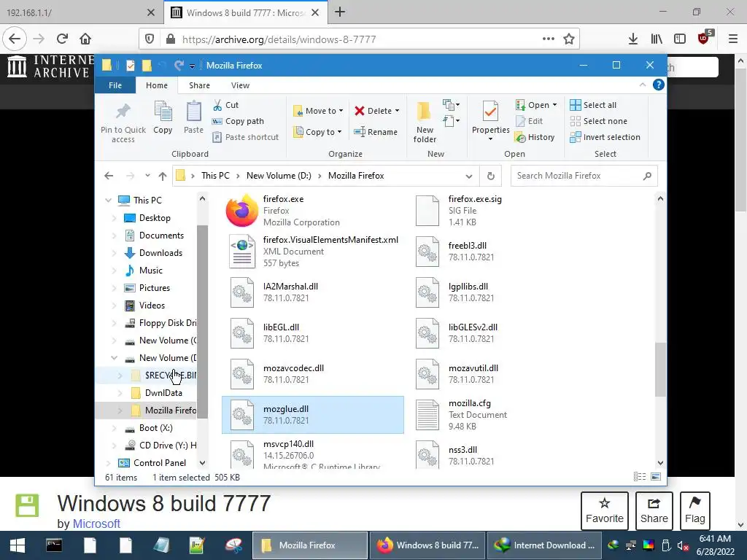Click the Search Mozilla Firefox field
747x560 pixels.
point(584,176)
